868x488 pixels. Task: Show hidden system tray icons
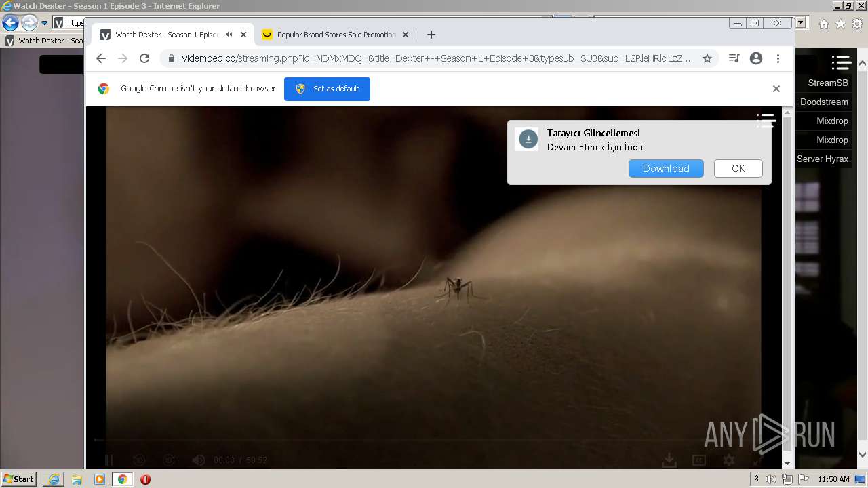[757, 479]
